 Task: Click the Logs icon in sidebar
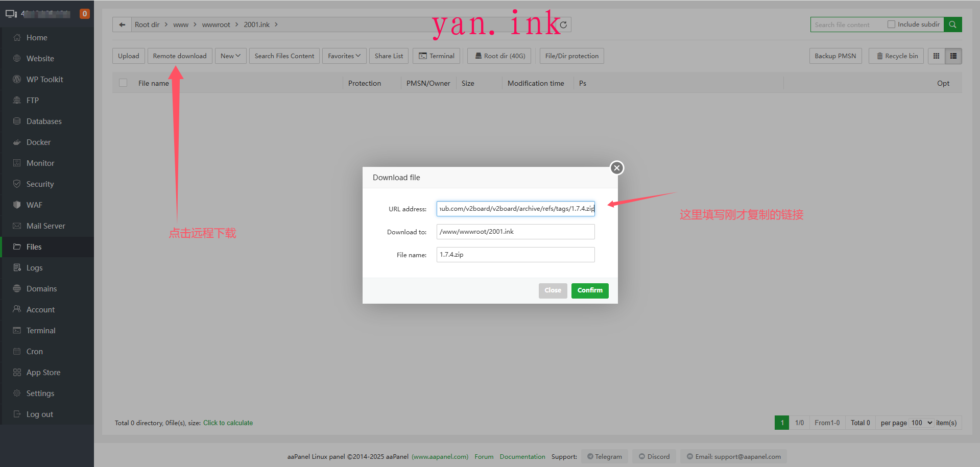pyautogui.click(x=17, y=267)
